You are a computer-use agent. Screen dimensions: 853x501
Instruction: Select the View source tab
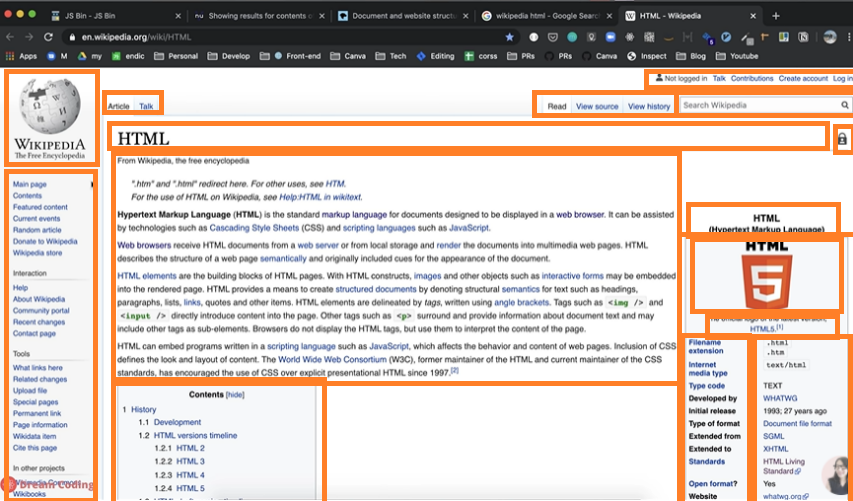pos(597,106)
